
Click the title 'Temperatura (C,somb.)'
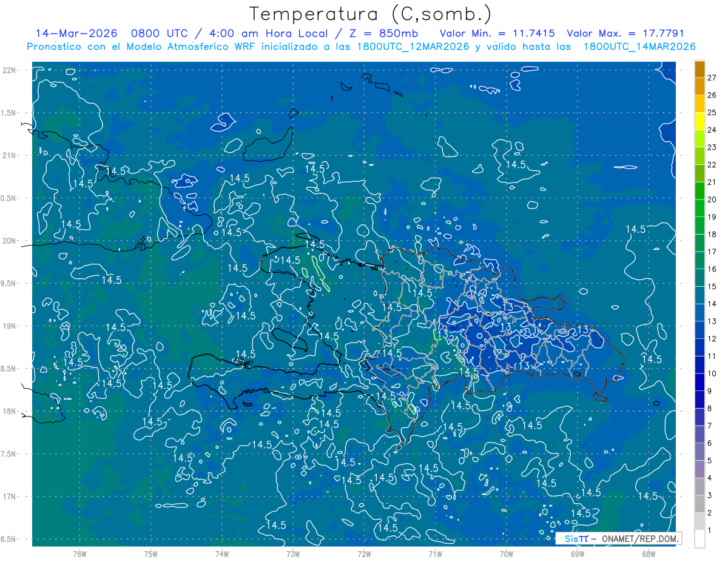pos(371,15)
